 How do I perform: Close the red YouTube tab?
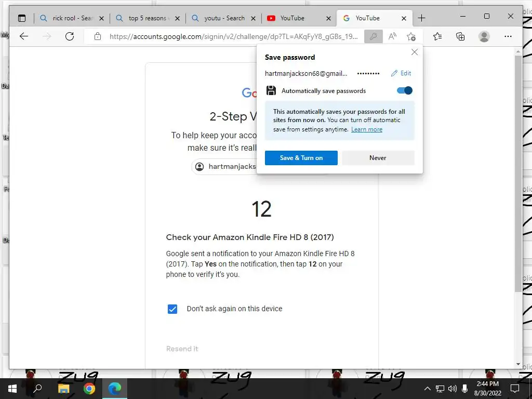coord(328,18)
